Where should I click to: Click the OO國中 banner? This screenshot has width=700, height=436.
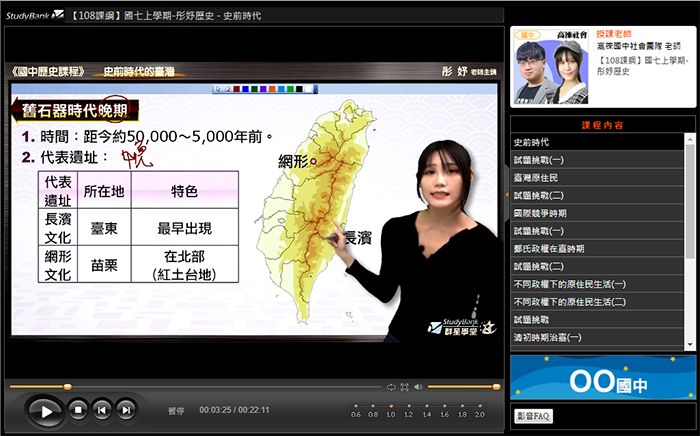(x=603, y=380)
